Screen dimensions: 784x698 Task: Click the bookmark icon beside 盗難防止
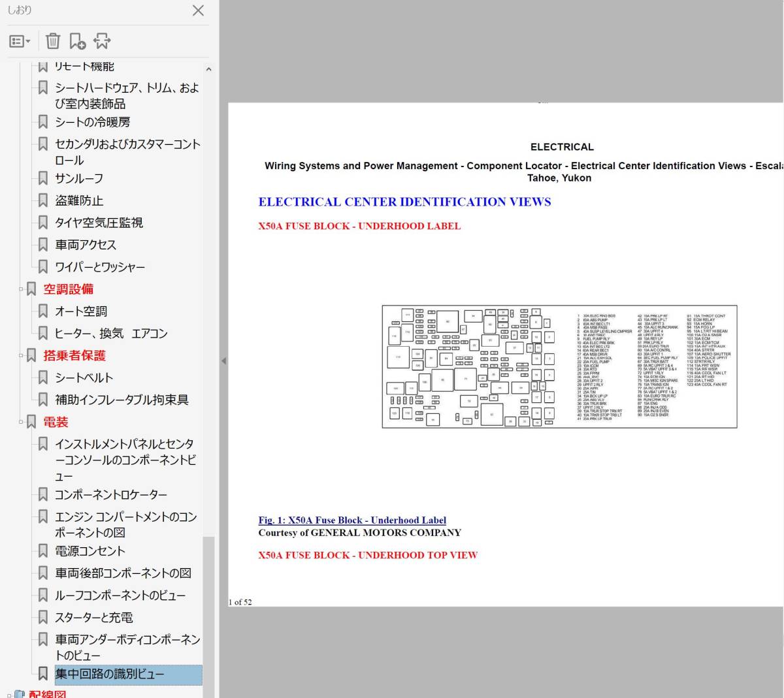tap(43, 200)
